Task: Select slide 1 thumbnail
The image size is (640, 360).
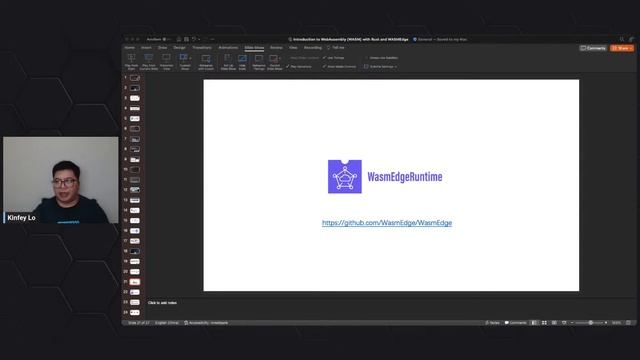Action: (x=135, y=78)
